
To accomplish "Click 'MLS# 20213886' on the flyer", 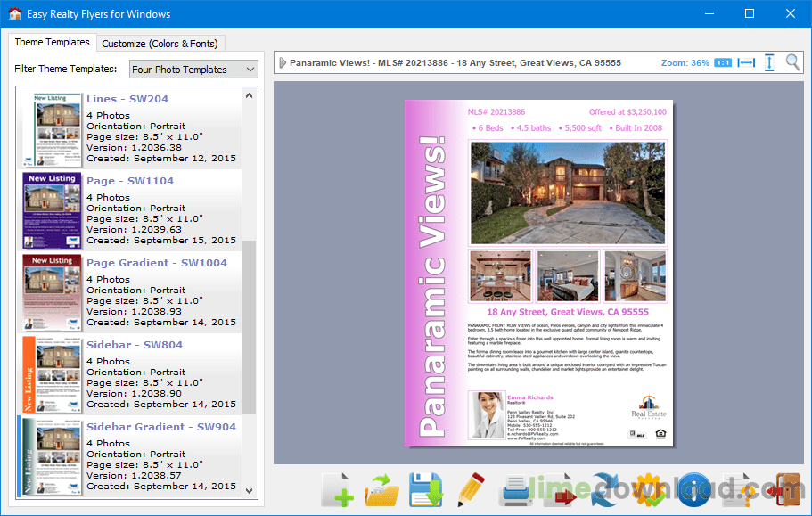I will point(496,111).
